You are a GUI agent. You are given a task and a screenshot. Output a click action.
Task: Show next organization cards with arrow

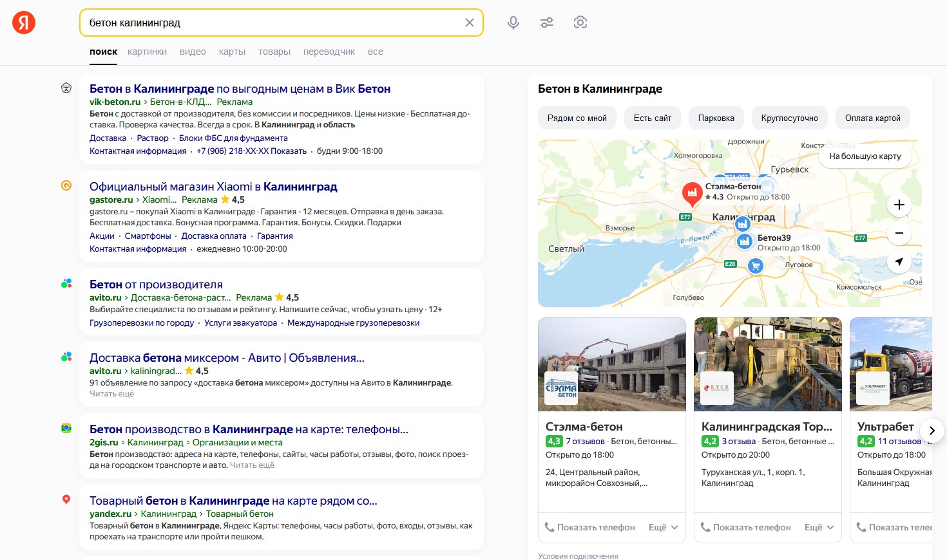point(932,430)
